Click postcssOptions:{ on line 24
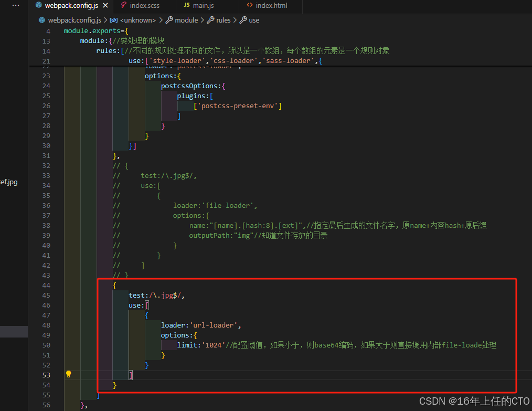Image resolution: width=532 pixels, height=411 pixels. [x=193, y=86]
